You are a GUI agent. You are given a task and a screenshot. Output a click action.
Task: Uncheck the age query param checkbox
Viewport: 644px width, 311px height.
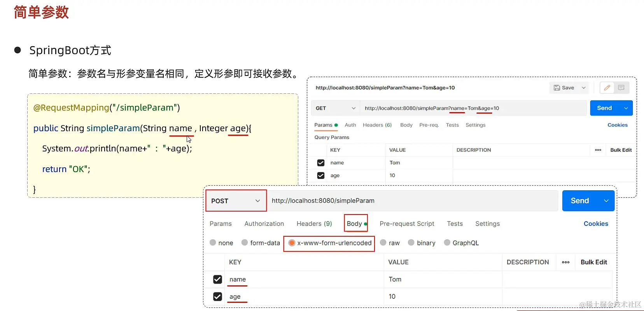coord(321,176)
